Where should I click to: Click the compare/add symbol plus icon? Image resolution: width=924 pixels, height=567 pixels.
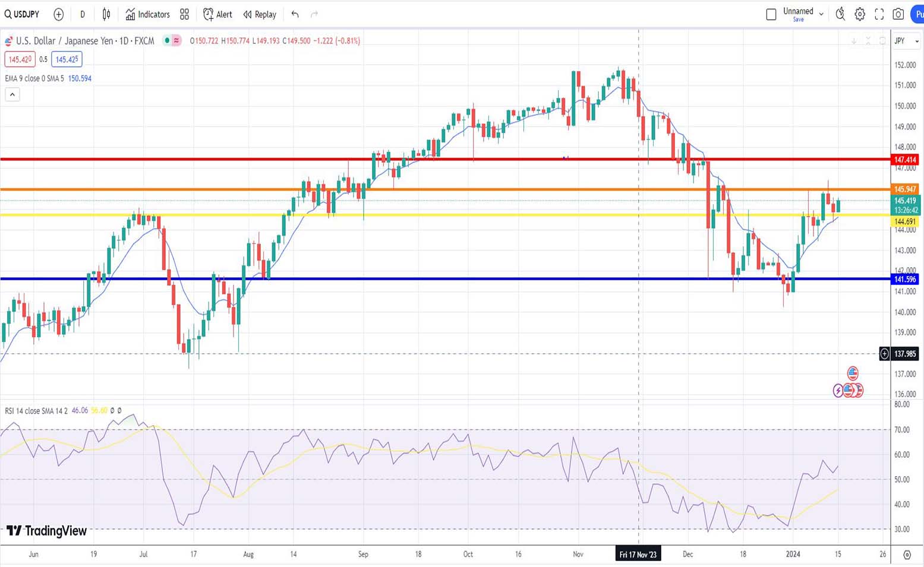pyautogui.click(x=58, y=14)
